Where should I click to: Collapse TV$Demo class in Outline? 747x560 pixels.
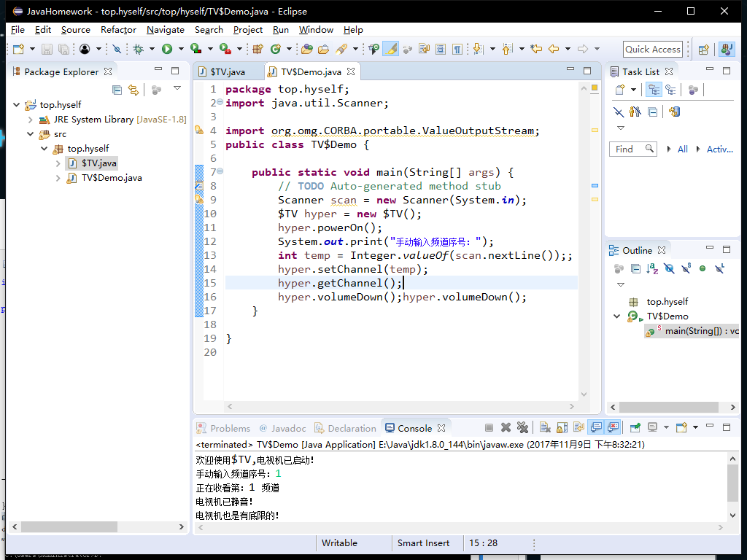coord(617,316)
